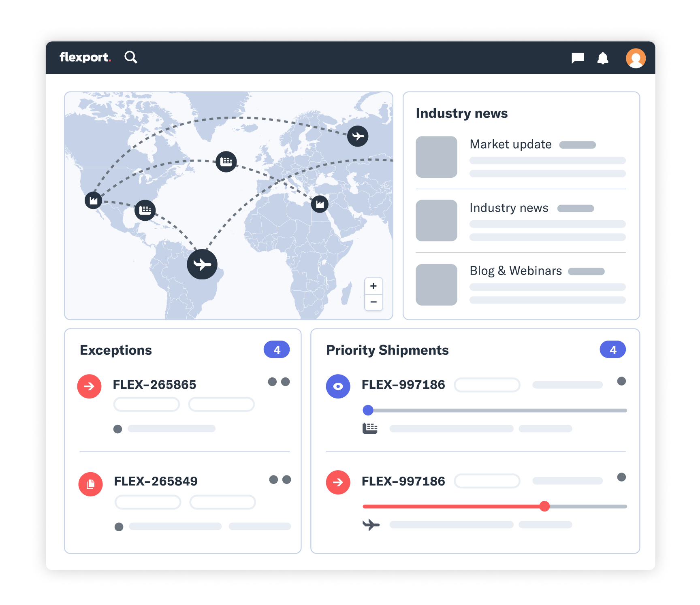Click the search icon in the top bar

pos(131,58)
